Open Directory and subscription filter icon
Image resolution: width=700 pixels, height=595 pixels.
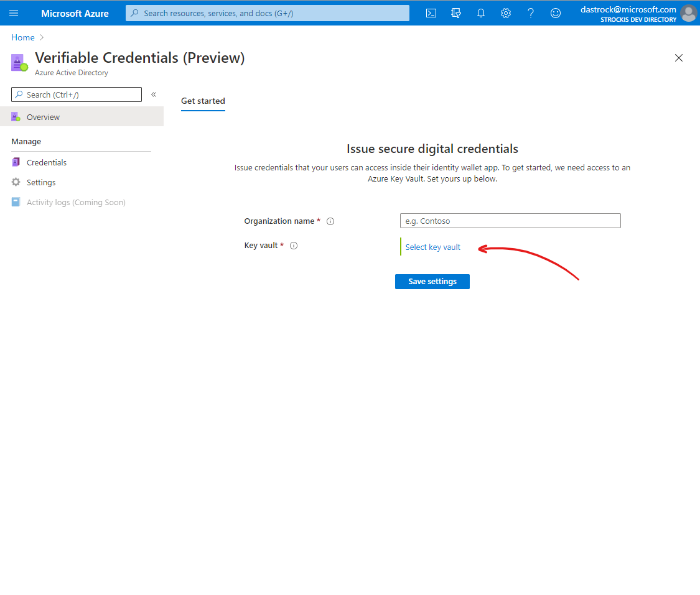456,14
